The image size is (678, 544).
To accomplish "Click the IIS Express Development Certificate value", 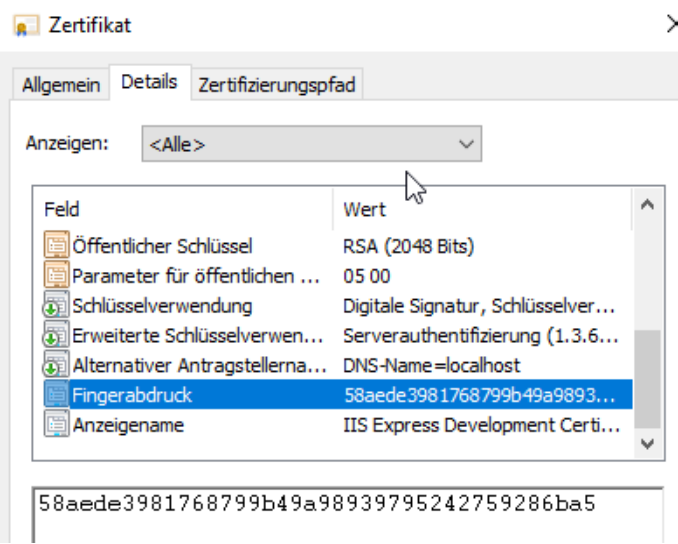I will coord(481,425).
